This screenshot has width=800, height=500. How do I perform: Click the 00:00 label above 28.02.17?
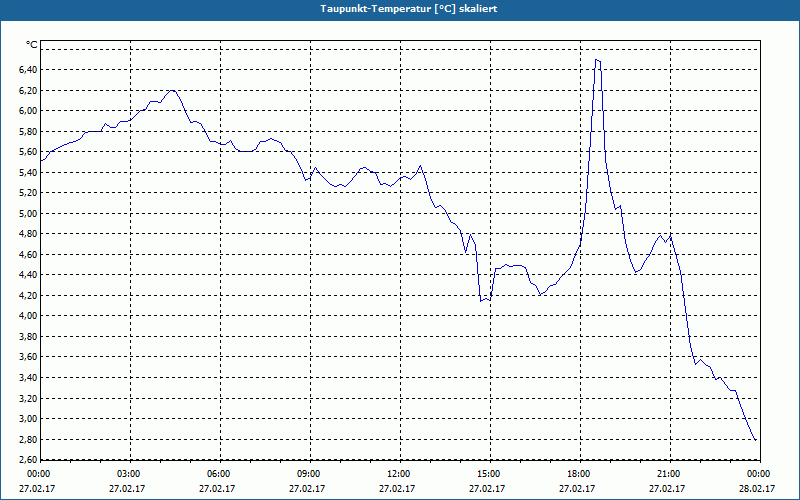coord(758,474)
